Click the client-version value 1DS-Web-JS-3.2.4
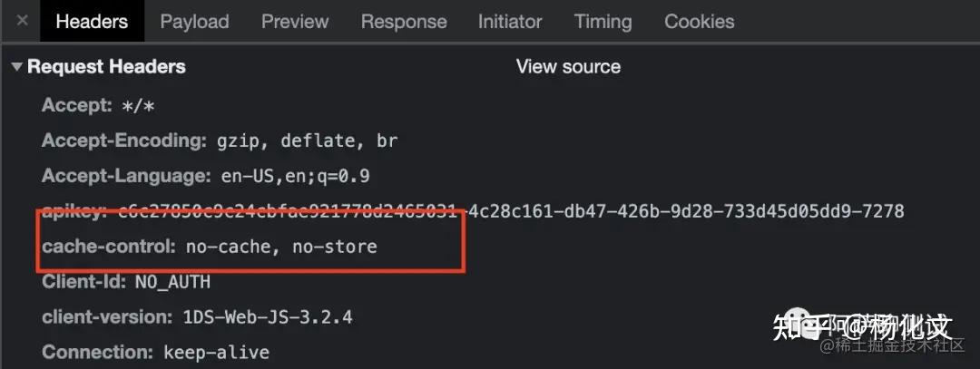980x369 pixels. [268, 317]
